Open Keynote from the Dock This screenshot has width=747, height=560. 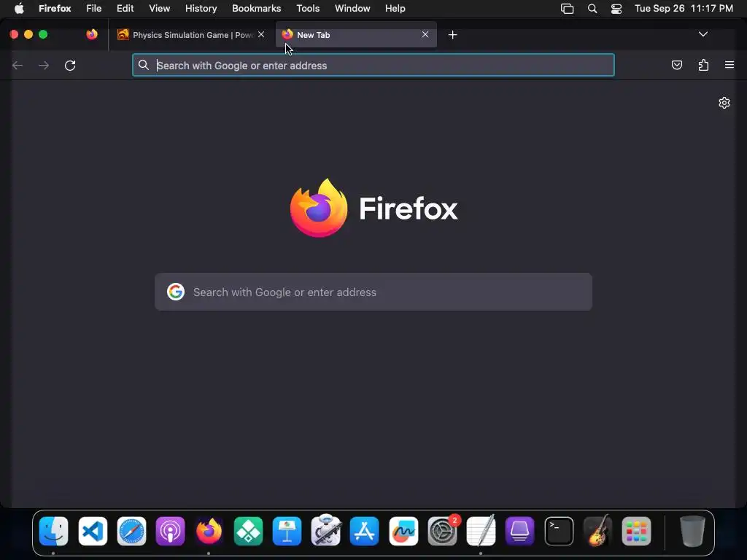(287, 531)
